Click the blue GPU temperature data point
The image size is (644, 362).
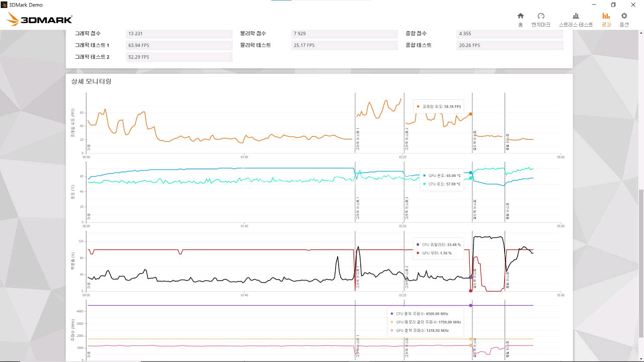[x=470, y=172]
